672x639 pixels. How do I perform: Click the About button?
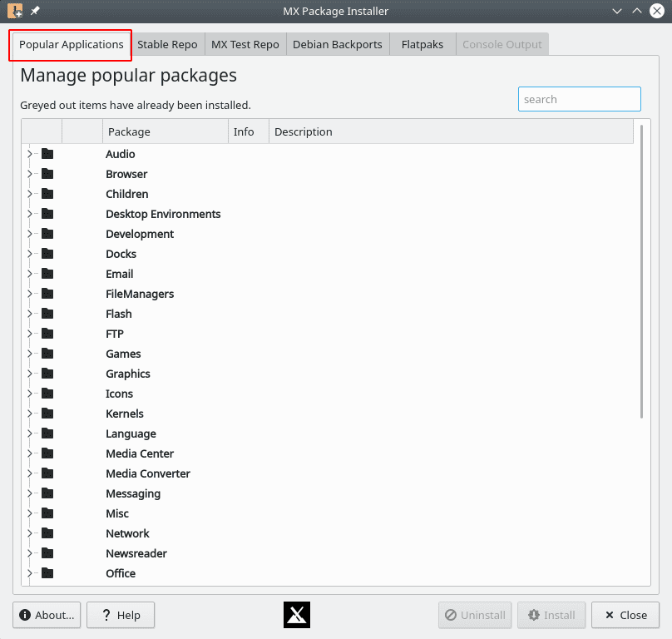[x=46, y=615]
